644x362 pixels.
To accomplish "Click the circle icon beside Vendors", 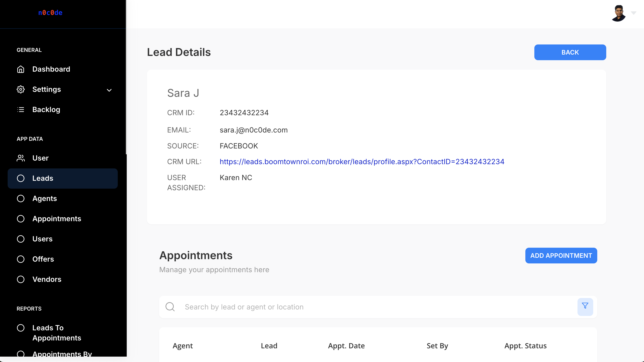I will click(x=20, y=279).
